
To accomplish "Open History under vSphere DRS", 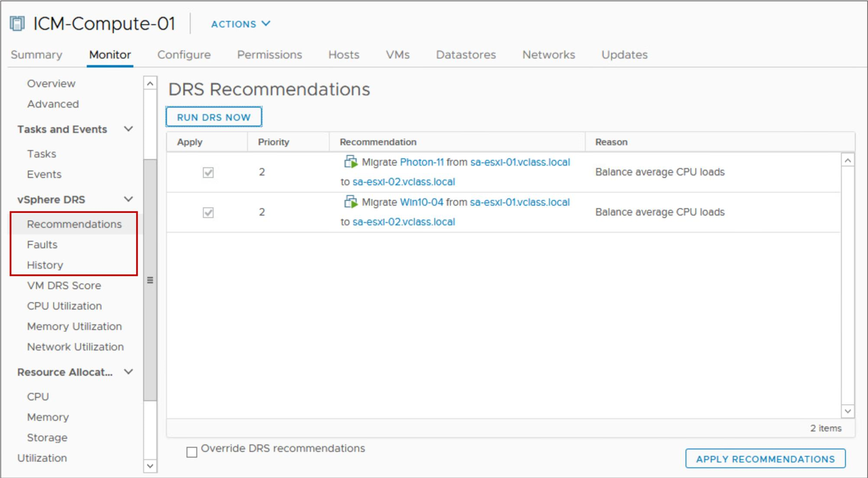I will pos(45,265).
